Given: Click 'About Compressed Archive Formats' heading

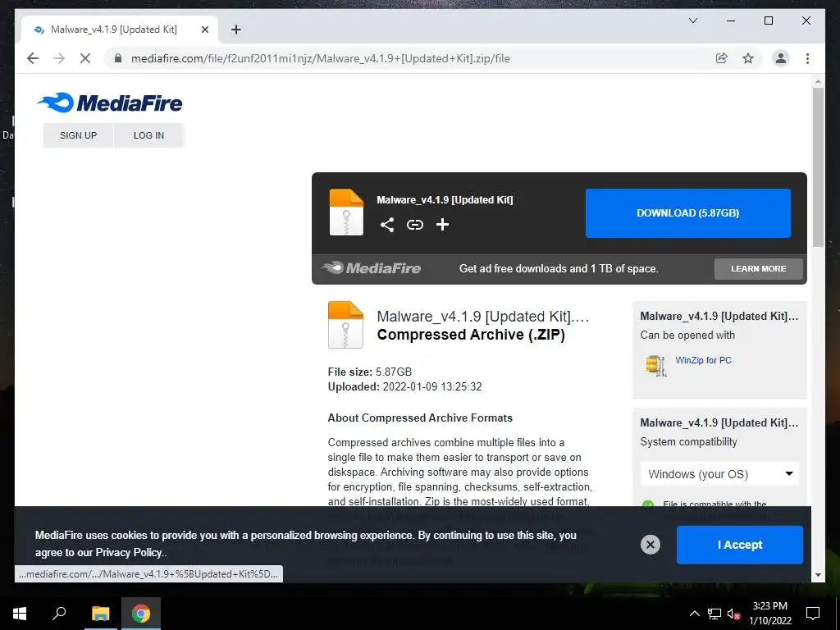Looking at the screenshot, I should tap(420, 418).
